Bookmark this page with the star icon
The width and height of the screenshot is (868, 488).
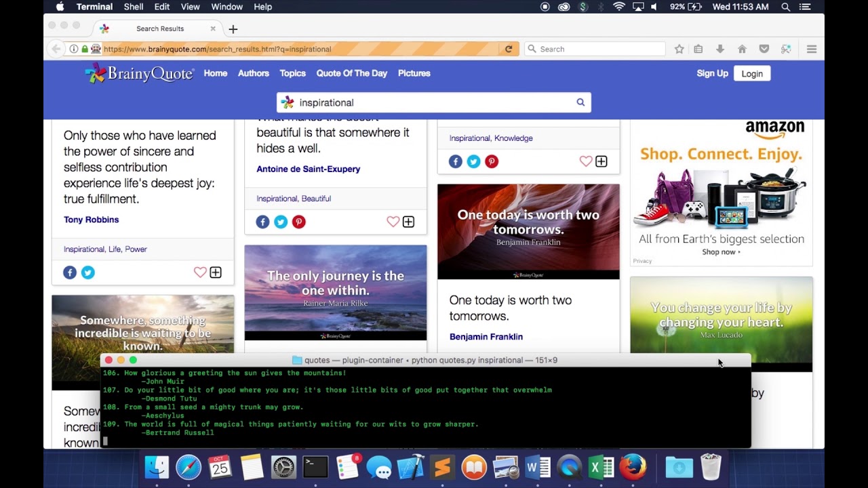click(x=679, y=49)
